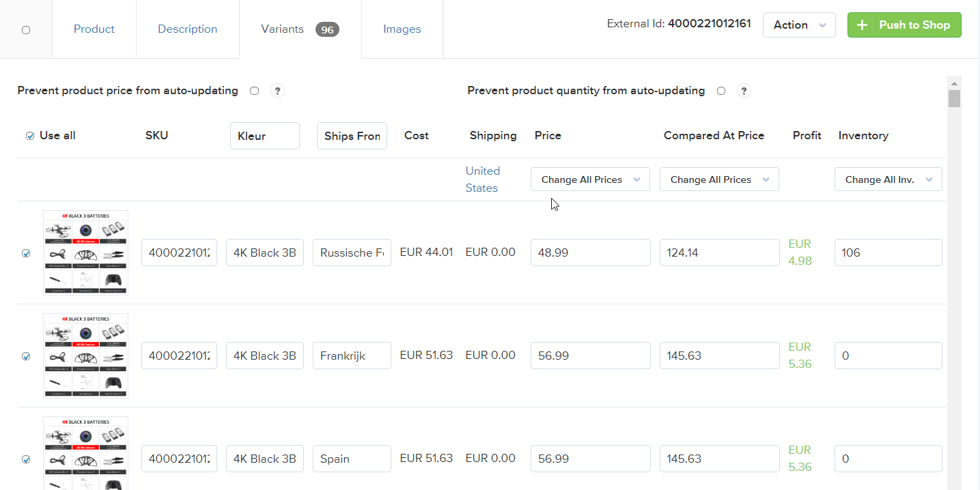The width and height of the screenshot is (980, 490).
Task: Open the Images tab
Action: pos(402,29)
